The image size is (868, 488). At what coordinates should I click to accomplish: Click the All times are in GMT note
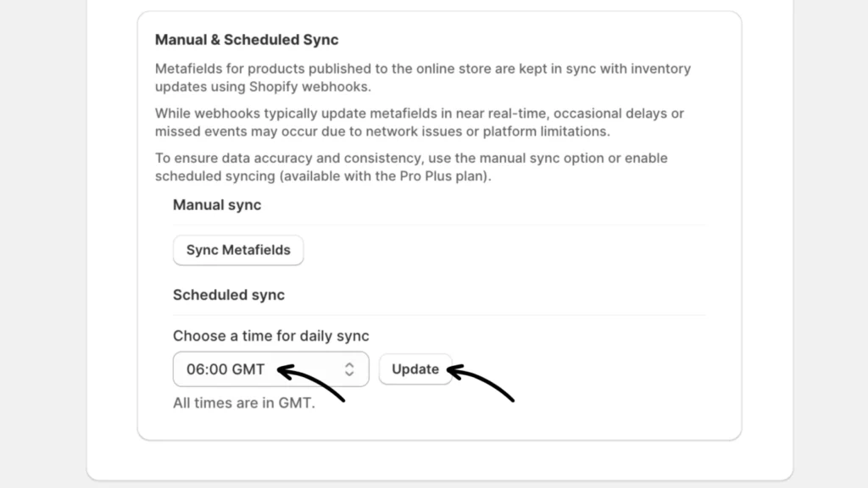[244, 402]
